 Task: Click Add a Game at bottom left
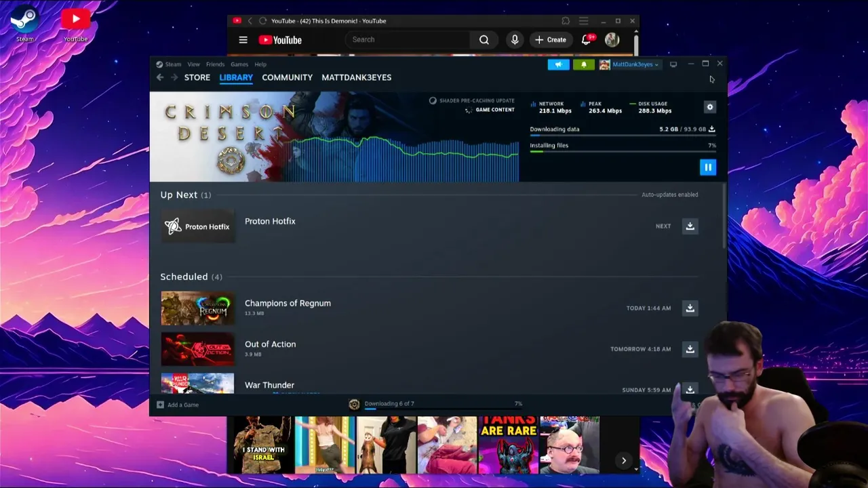click(x=178, y=405)
